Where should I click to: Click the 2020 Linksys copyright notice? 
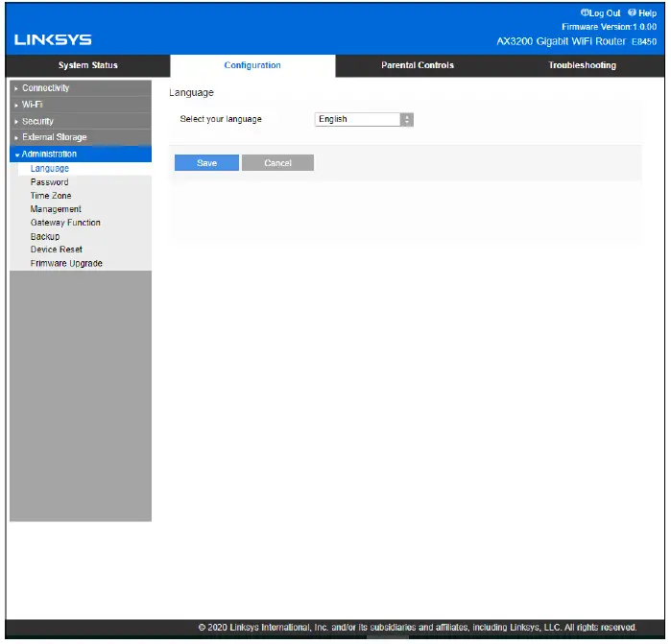[x=418, y=628]
